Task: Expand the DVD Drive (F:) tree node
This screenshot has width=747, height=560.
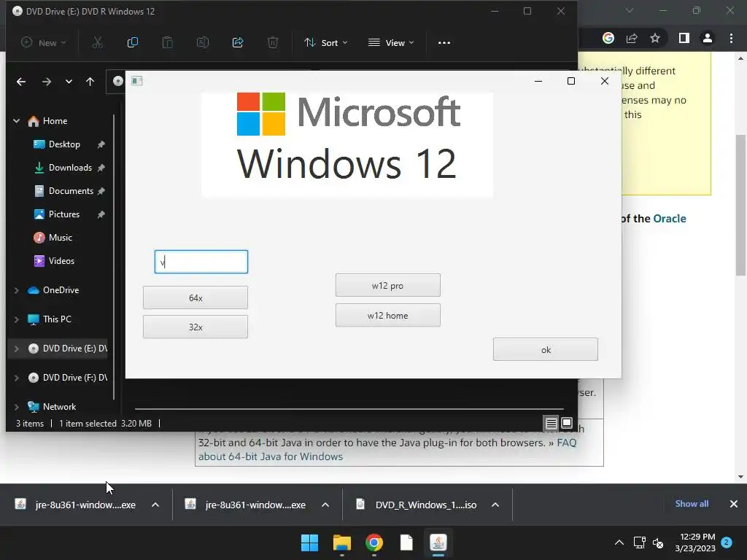Action: (17, 378)
